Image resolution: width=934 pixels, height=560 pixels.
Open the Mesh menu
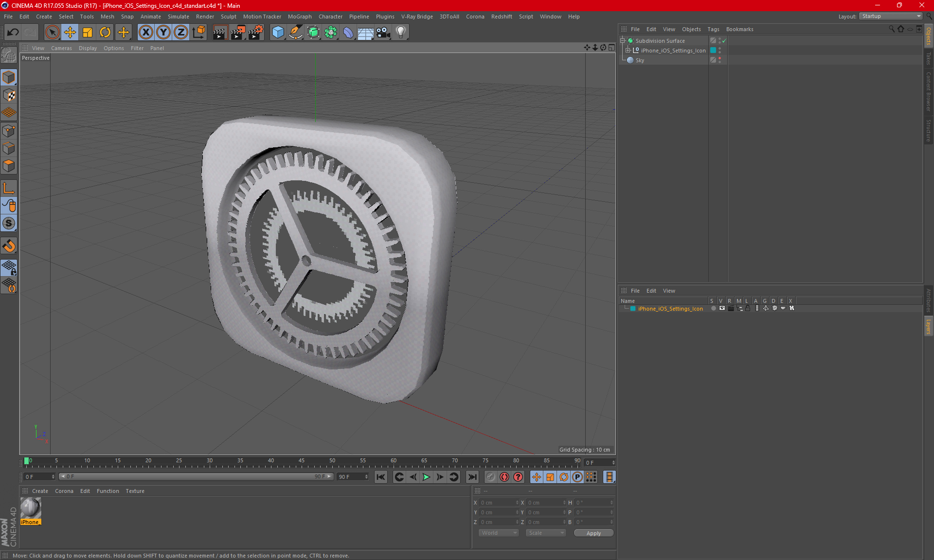107,17
